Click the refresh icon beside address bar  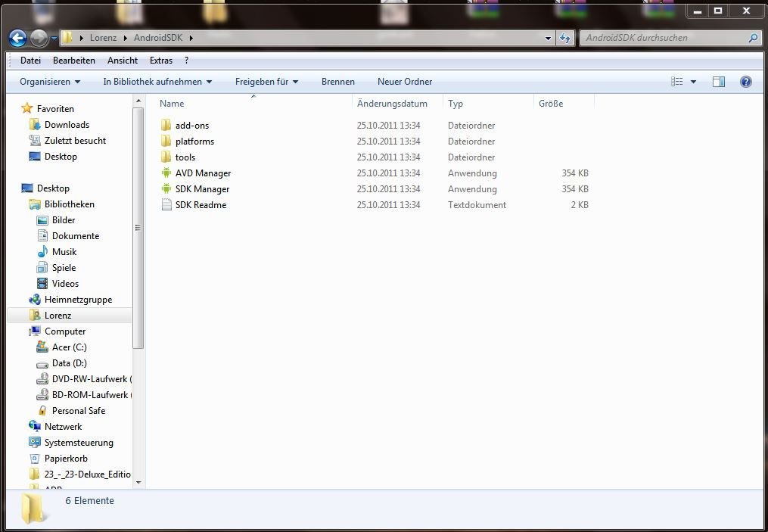(565, 38)
